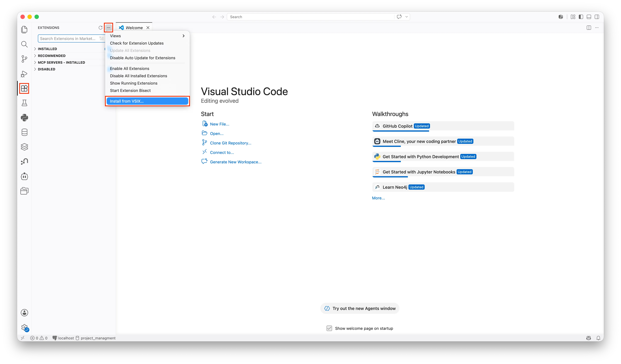Screen dimensions: 621x364
Task: Click Generate New Workspace... link
Action: (236, 162)
